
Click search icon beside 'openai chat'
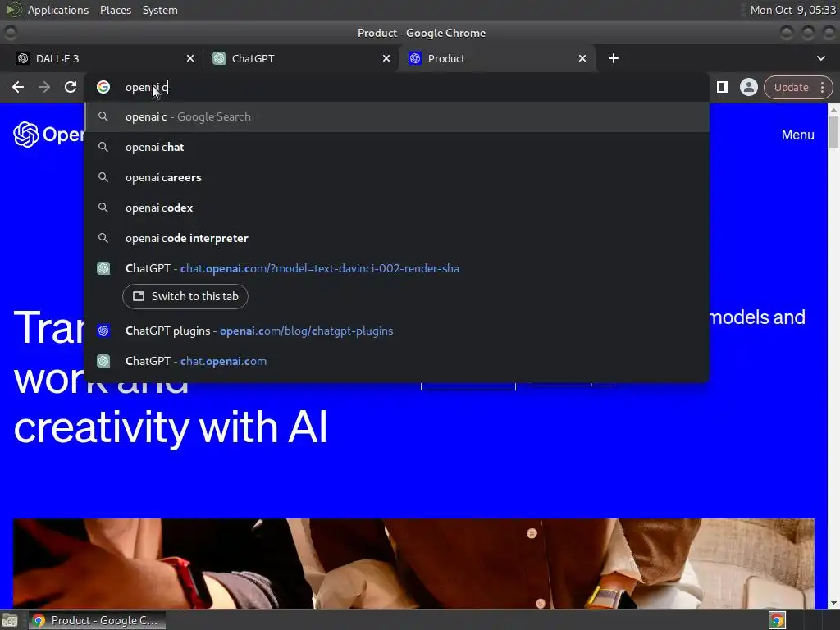[x=103, y=147]
